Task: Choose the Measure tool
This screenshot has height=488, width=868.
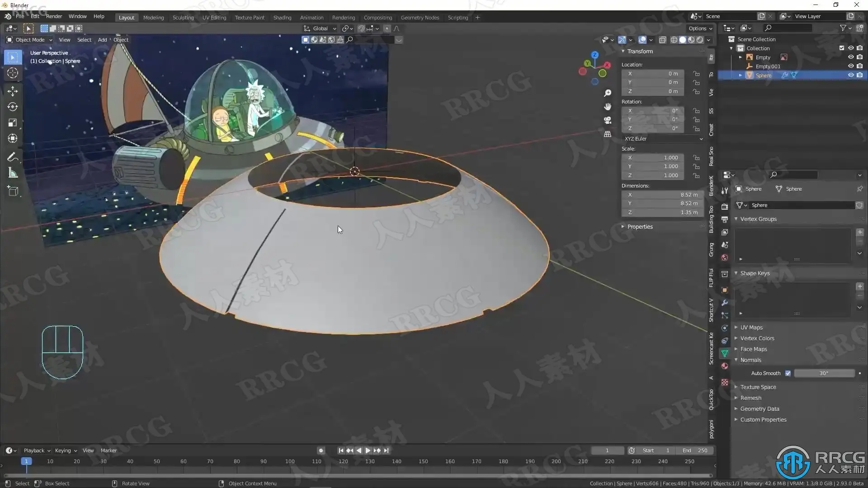Action: click(13, 173)
